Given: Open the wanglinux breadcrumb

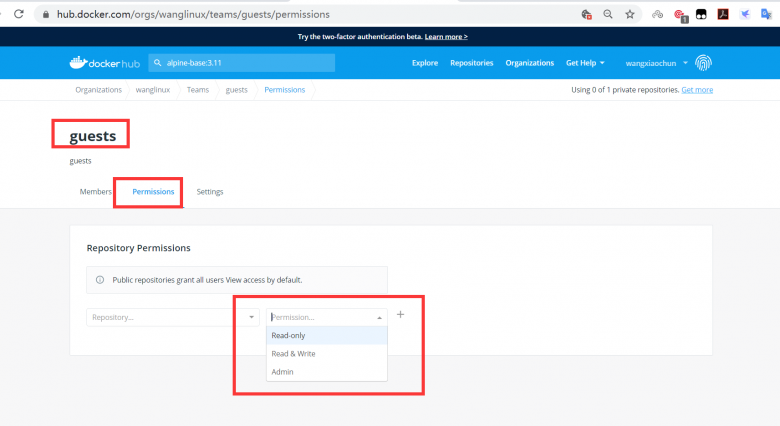Looking at the screenshot, I should pyautogui.click(x=153, y=90).
